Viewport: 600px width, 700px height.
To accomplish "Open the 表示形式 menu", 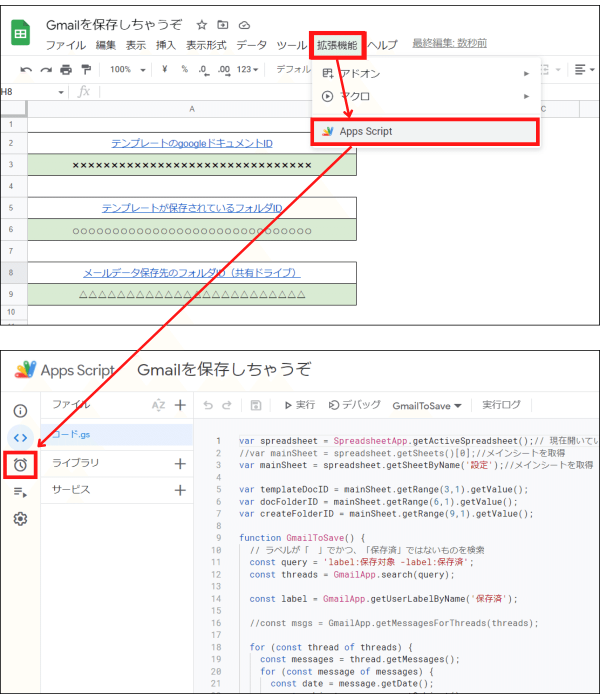I will [x=206, y=45].
